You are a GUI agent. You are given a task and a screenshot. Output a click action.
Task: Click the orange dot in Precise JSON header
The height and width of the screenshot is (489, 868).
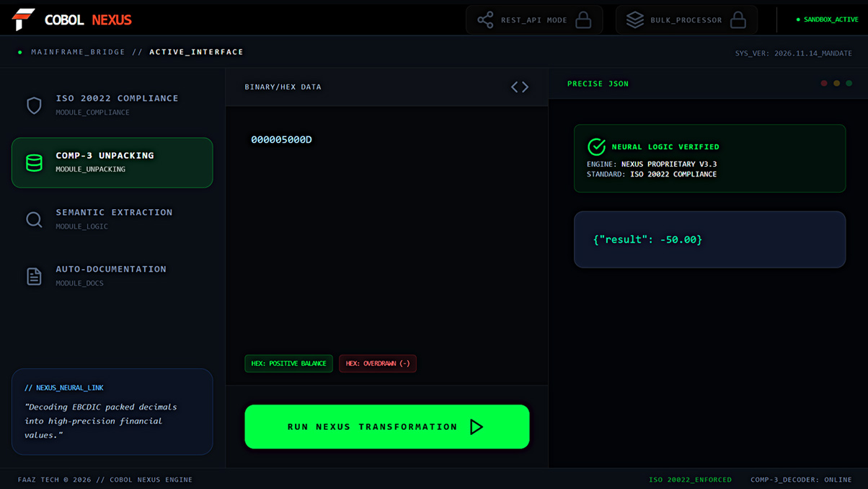click(x=836, y=84)
